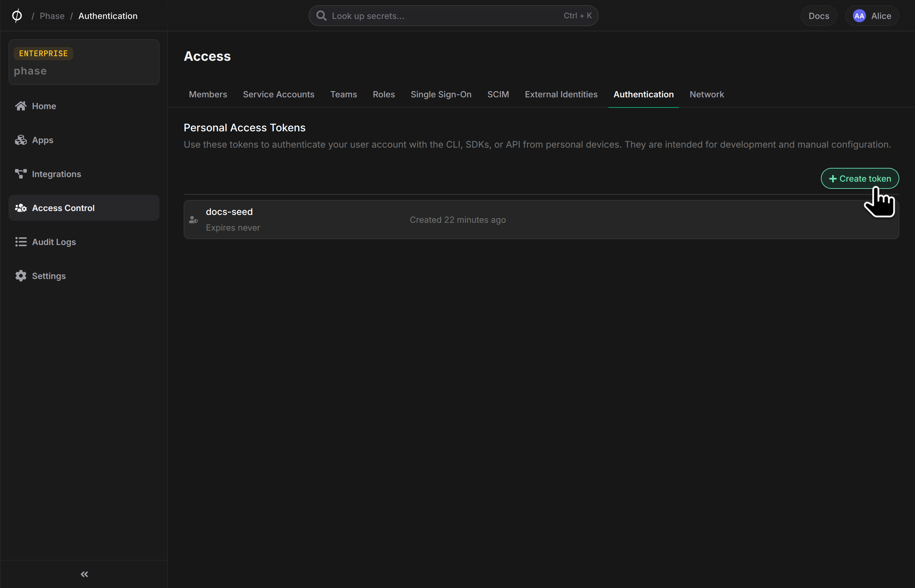Click the Ctrl + K shortcut hint
The image size is (915, 588).
point(577,16)
